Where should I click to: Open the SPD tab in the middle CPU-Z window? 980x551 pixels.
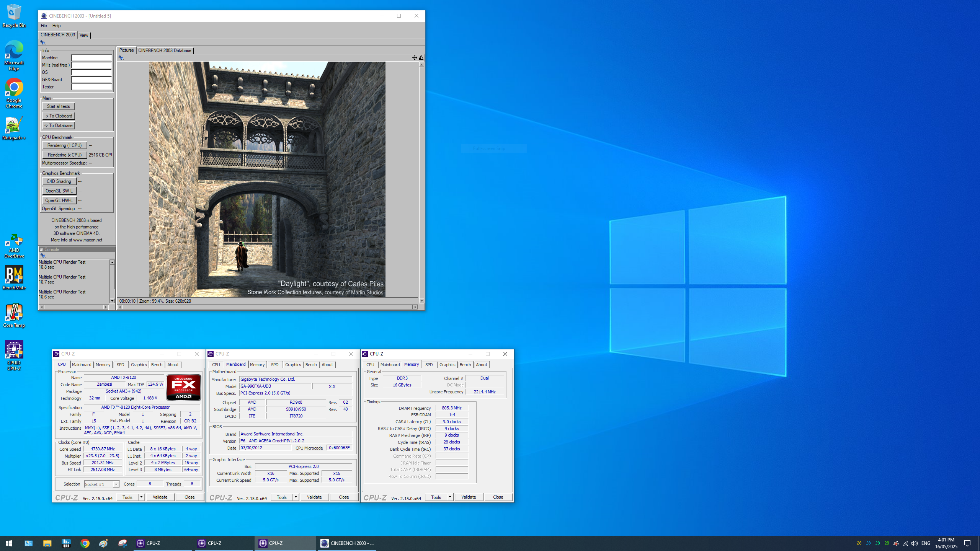274,365
